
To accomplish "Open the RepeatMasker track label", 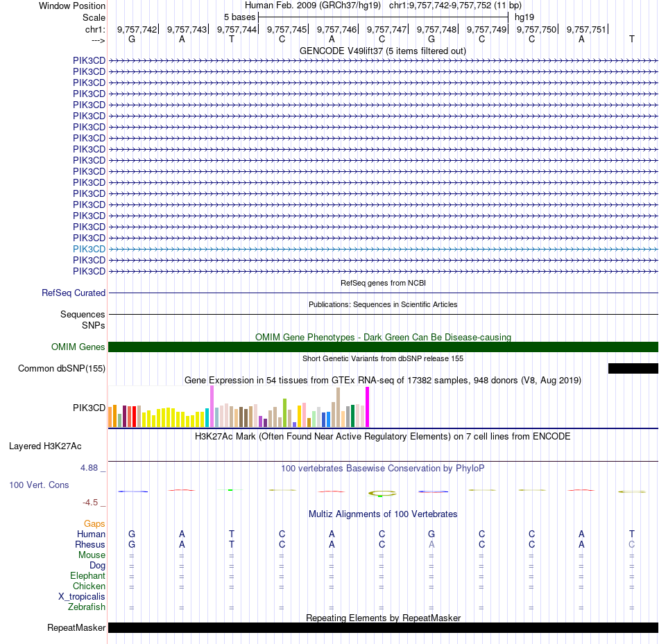I will tap(76, 627).
